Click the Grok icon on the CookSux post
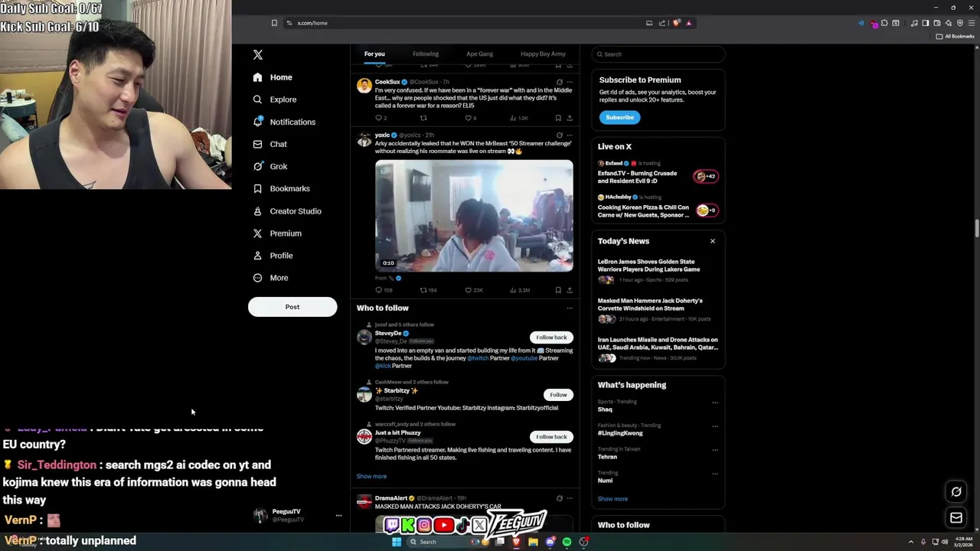This screenshot has height=551, width=980. click(x=559, y=82)
